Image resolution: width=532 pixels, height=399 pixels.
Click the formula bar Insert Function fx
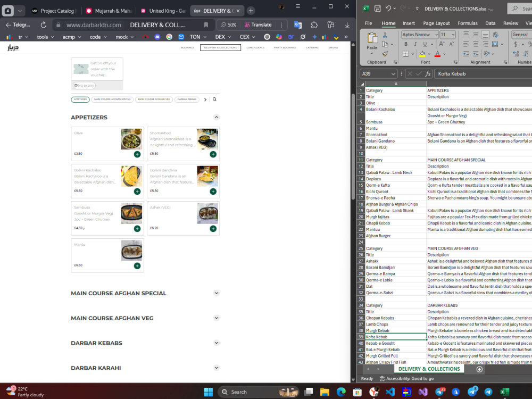pos(428,73)
